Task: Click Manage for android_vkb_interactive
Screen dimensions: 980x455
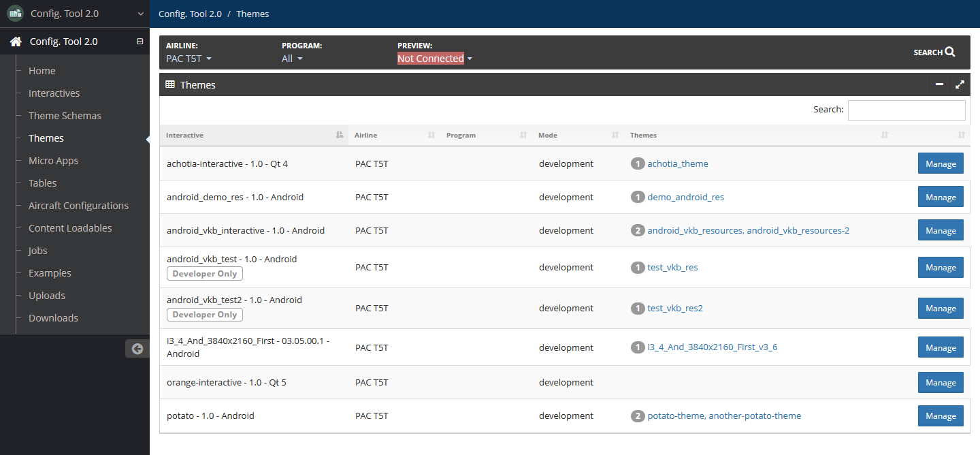Action: tap(941, 231)
